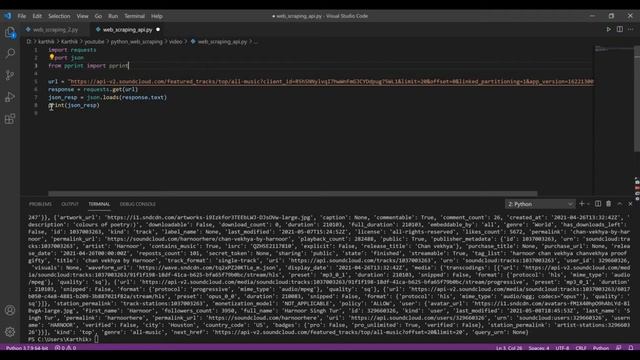640x360 pixels.
Task: Switch to the Debug Console tab
Action: tap(138, 204)
